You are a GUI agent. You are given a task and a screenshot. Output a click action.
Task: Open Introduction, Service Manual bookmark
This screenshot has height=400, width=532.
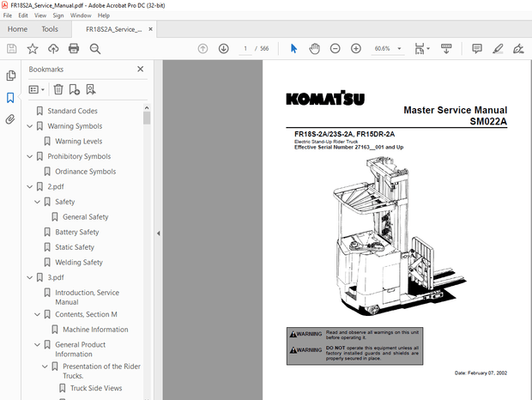tap(88, 297)
